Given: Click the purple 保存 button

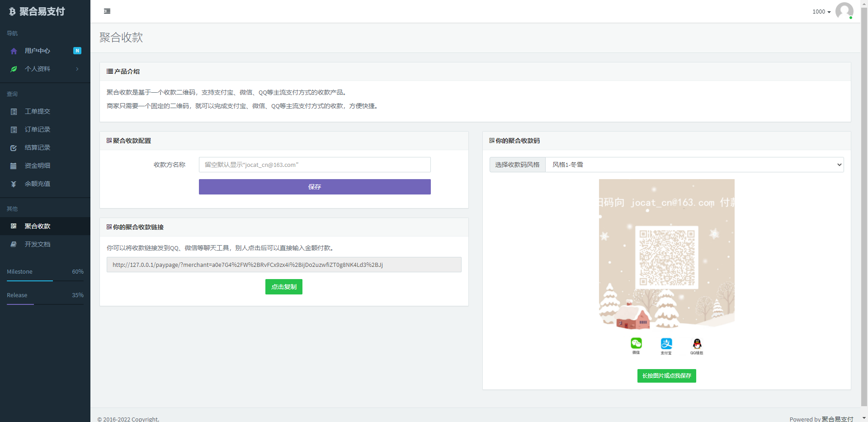Looking at the screenshot, I should (315, 187).
